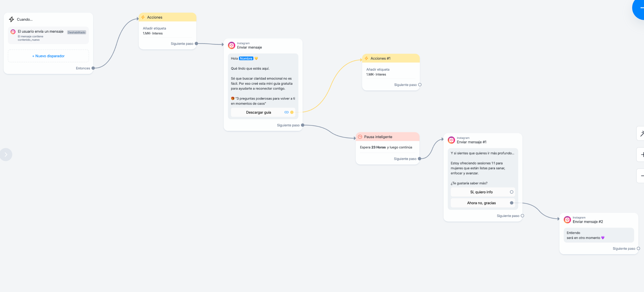
Task: Click the Siguiente paso connector on Acciones #1
Action: (x=420, y=85)
